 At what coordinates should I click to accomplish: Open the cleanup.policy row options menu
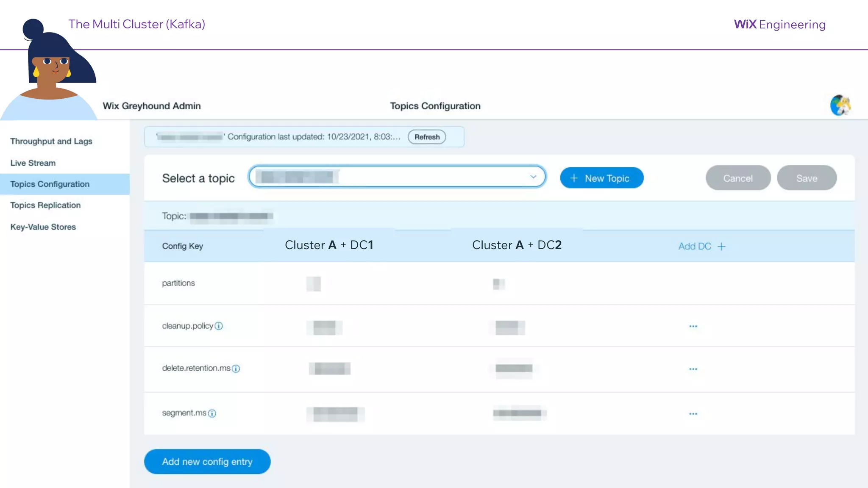[x=693, y=326]
